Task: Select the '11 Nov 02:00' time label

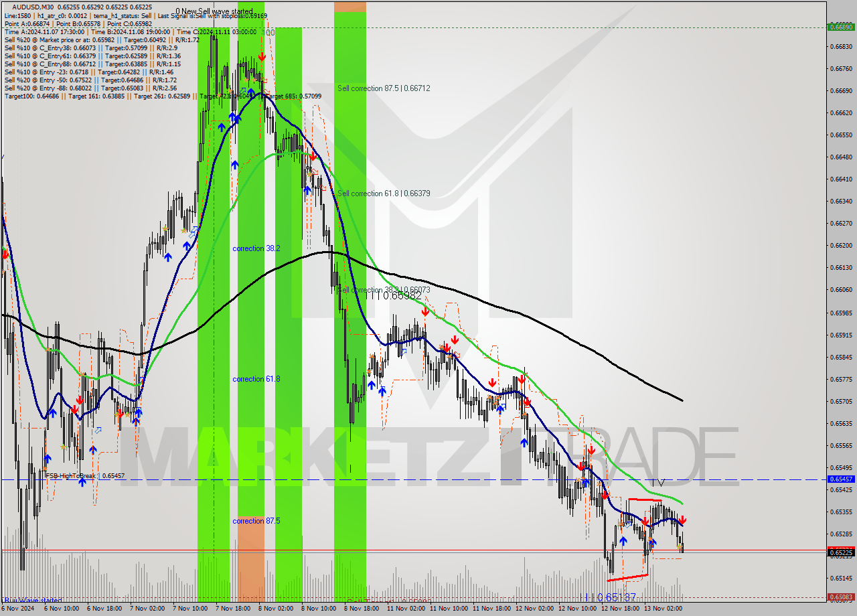Action: click(406, 609)
